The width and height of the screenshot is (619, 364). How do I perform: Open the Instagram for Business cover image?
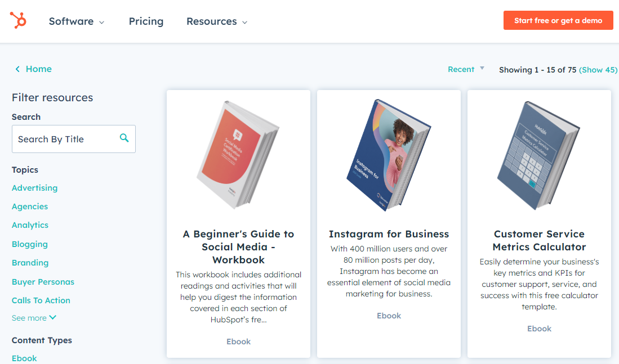click(389, 155)
